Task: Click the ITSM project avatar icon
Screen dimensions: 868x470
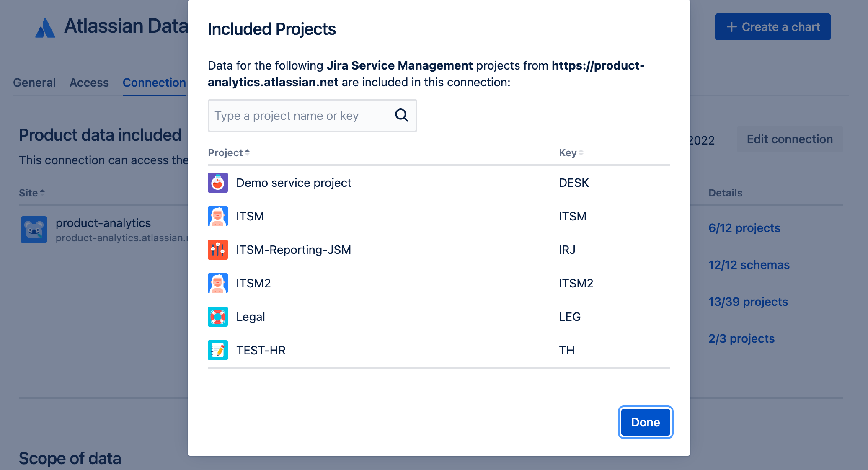Action: (x=218, y=216)
